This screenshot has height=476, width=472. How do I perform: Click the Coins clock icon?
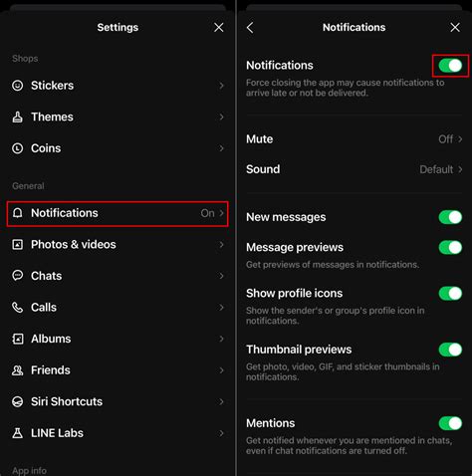17,148
